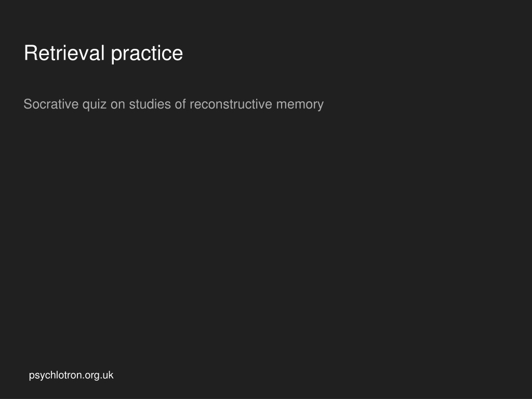Click the word Retrieval in the title

click(64, 52)
